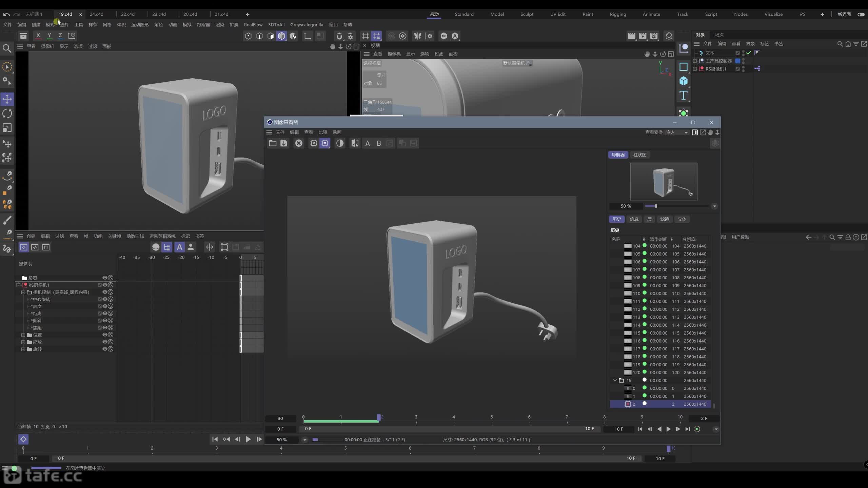868x488 pixels.
Task: Expand 位置 folder in timeline
Action: 23,335
